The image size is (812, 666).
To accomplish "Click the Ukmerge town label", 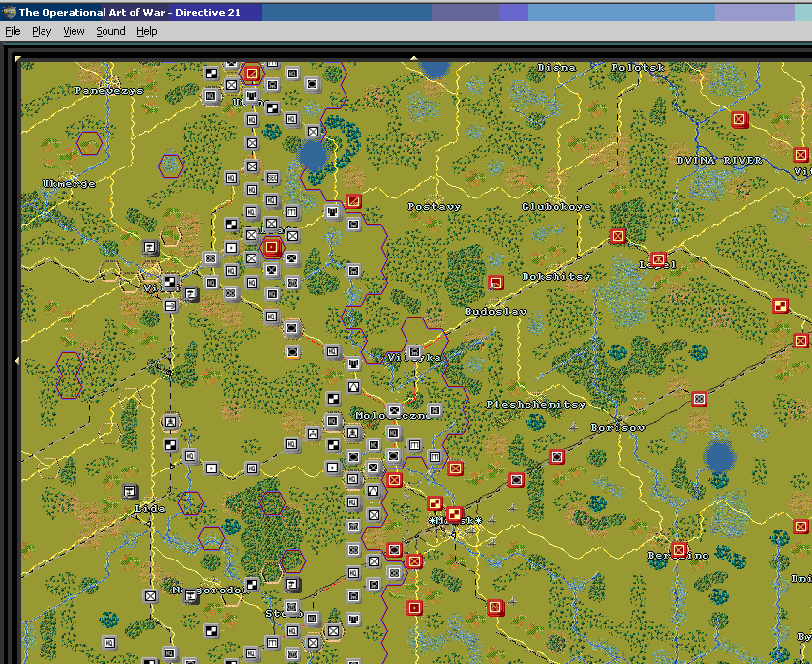I will 69,183.
